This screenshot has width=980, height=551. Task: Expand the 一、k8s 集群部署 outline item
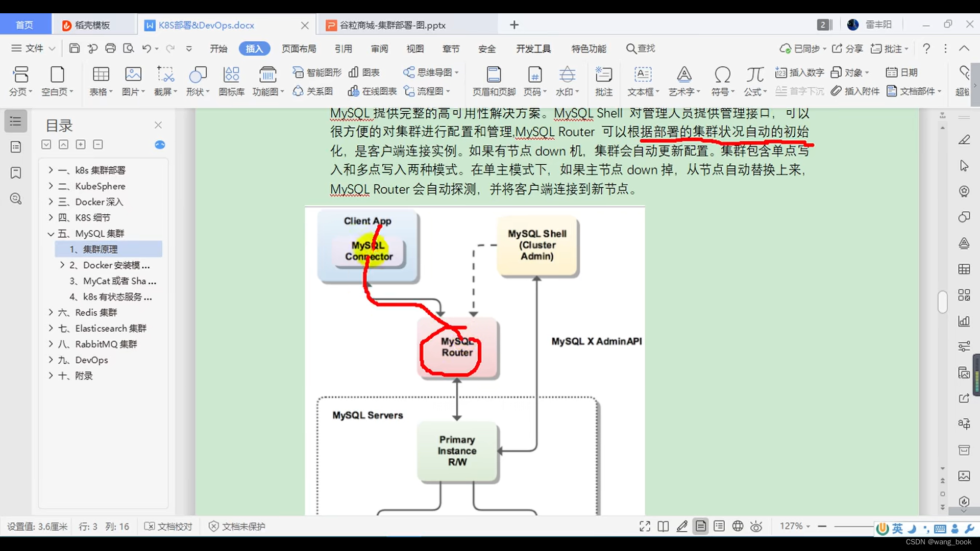[x=51, y=170]
